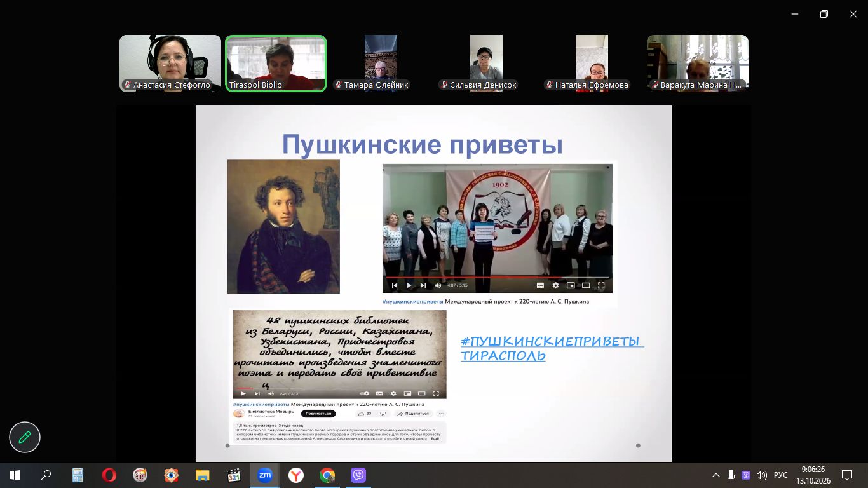Select Наталья Ефремова's video tile
The width and height of the screenshot is (868, 488).
[x=592, y=64]
